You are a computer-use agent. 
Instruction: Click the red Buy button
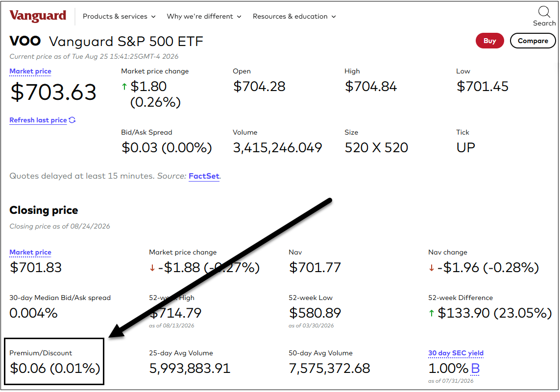(489, 41)
